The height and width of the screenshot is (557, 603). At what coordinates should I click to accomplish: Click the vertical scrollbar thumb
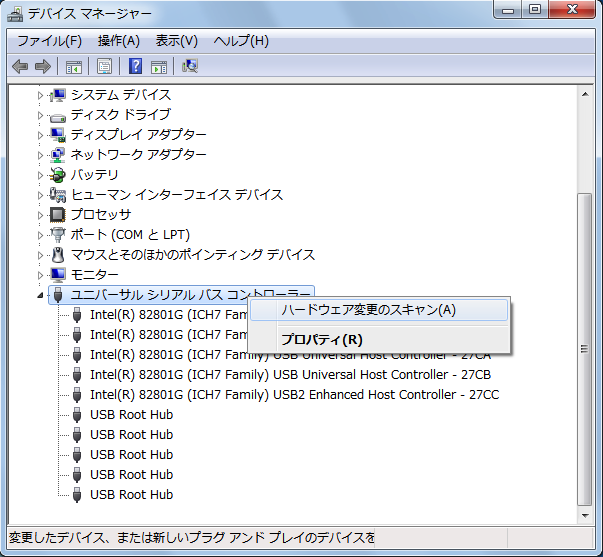click(x=585, y=349)
